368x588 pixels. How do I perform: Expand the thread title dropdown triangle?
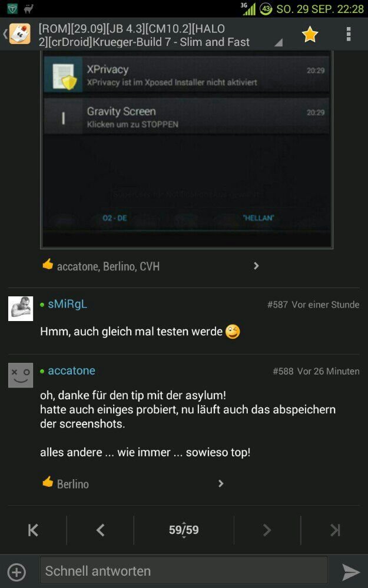[279, 43]
